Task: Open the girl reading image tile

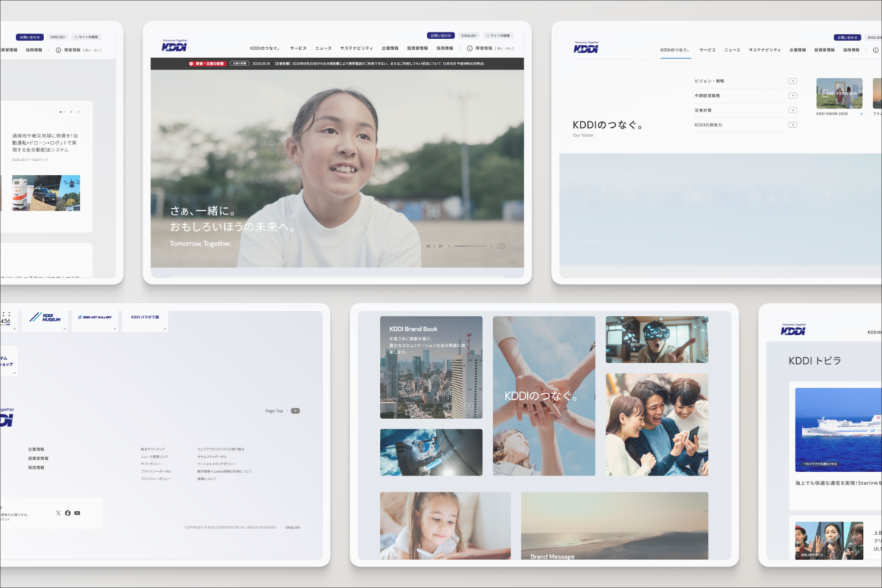Action: click(445, 526)
